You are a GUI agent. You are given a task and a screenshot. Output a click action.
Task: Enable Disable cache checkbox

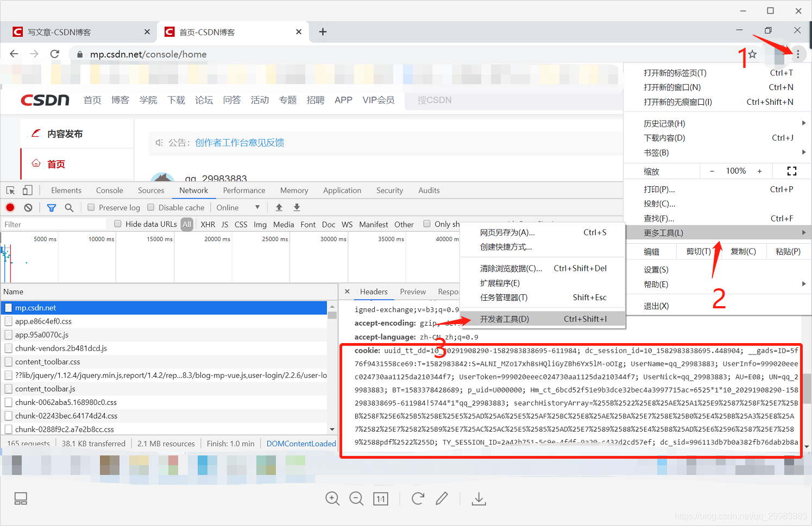(151, 207)
